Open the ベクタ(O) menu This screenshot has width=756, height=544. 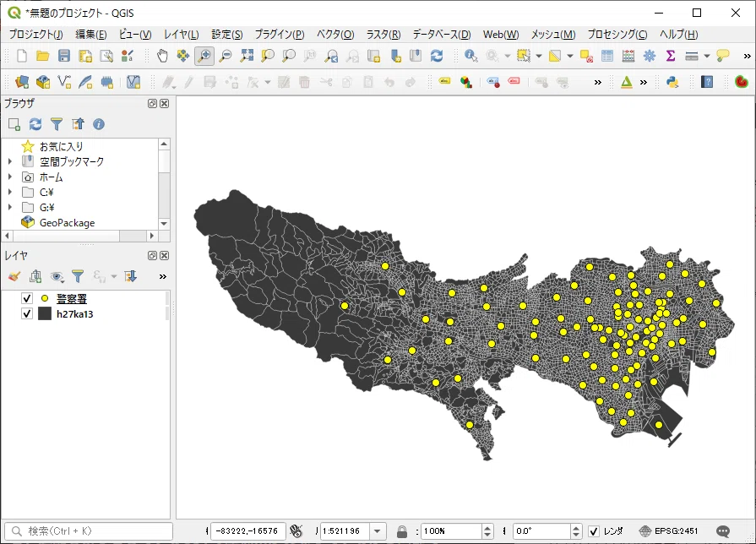[335, 35]
